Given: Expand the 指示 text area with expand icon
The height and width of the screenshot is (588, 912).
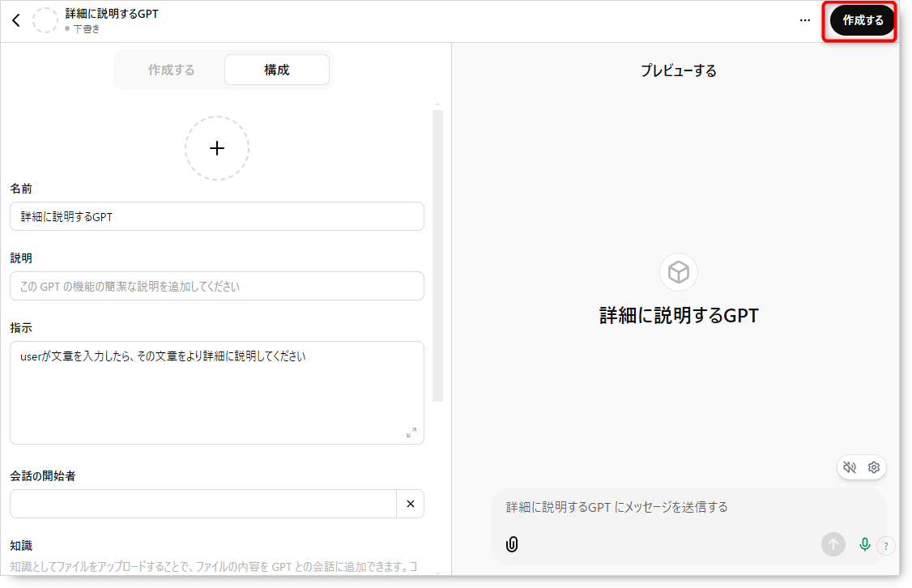Looking at the screenshot, I should pyautogui.click(x=411, y=432).
